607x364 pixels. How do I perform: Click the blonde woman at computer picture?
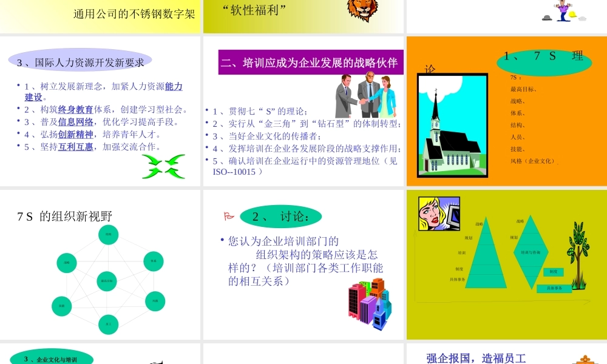point(439,214)
